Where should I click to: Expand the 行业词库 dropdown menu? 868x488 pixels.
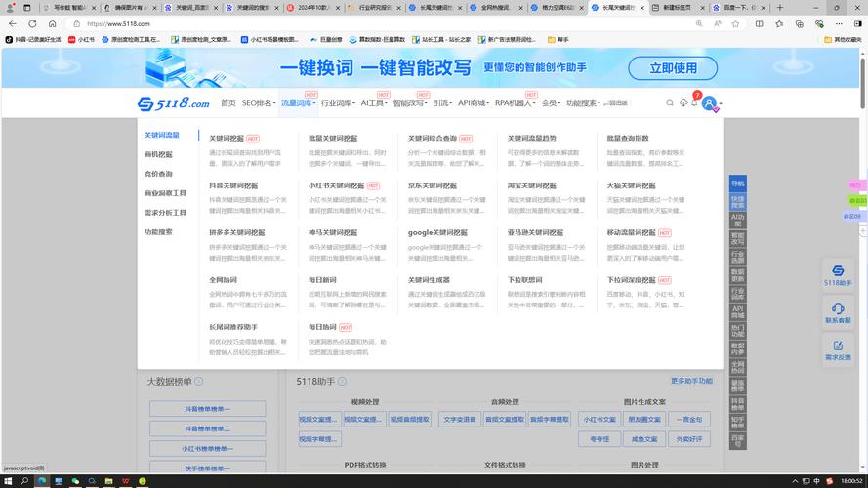coord(338,102)
